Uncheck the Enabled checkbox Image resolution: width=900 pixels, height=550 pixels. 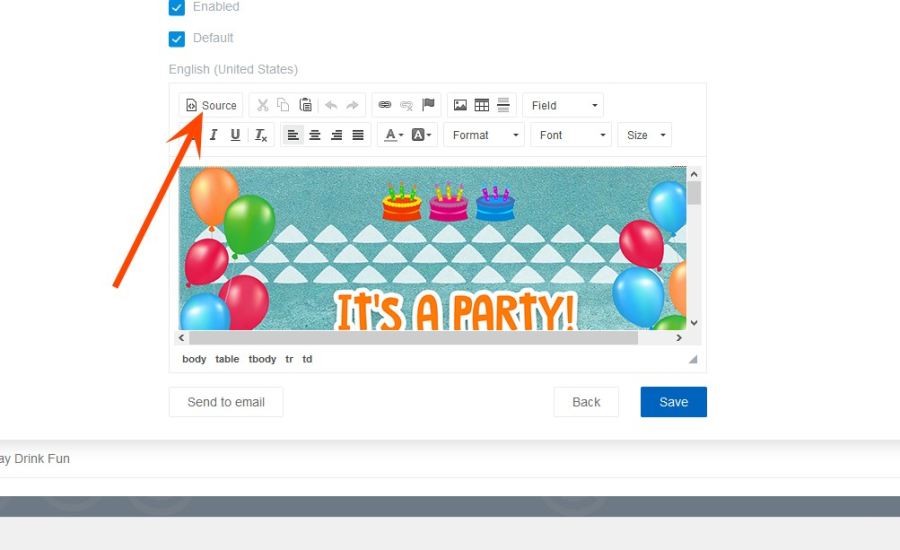tap(177, 7)
